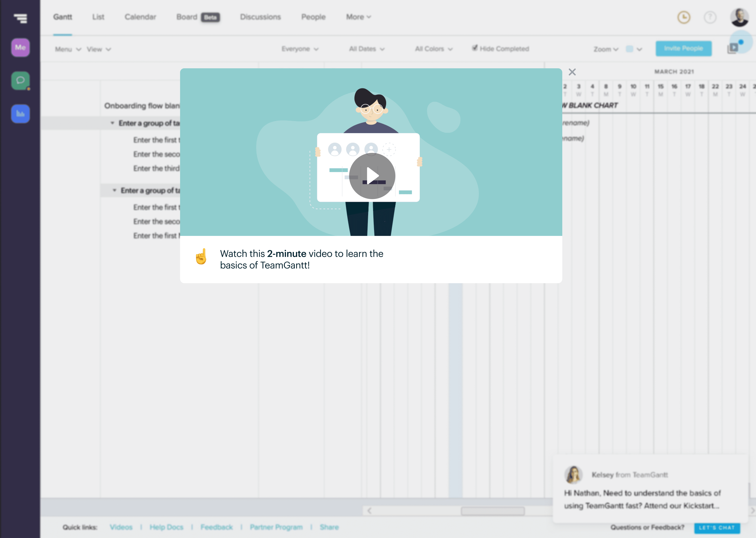This screenshot has width=756, height=538.
Task: Click the TeamGantt logo menu icon
Action: pyautogui.click(x=20, y=18)
